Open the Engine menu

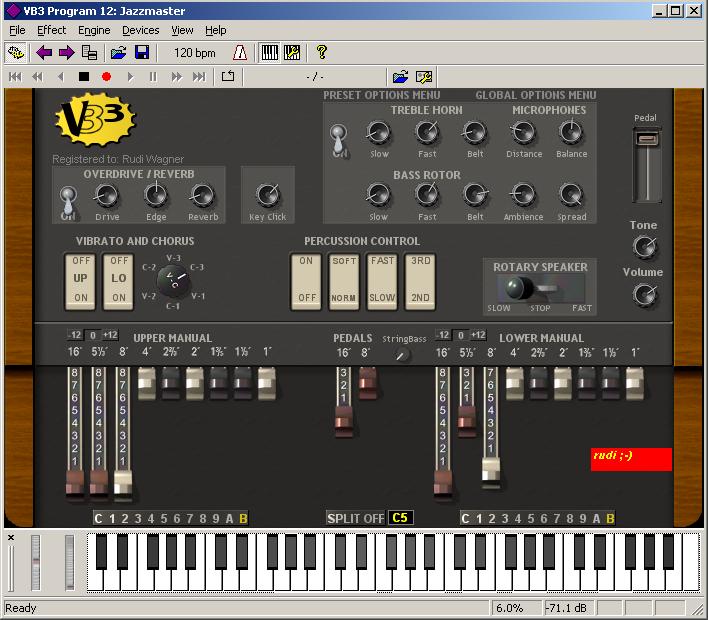click(x=94, y=30)
